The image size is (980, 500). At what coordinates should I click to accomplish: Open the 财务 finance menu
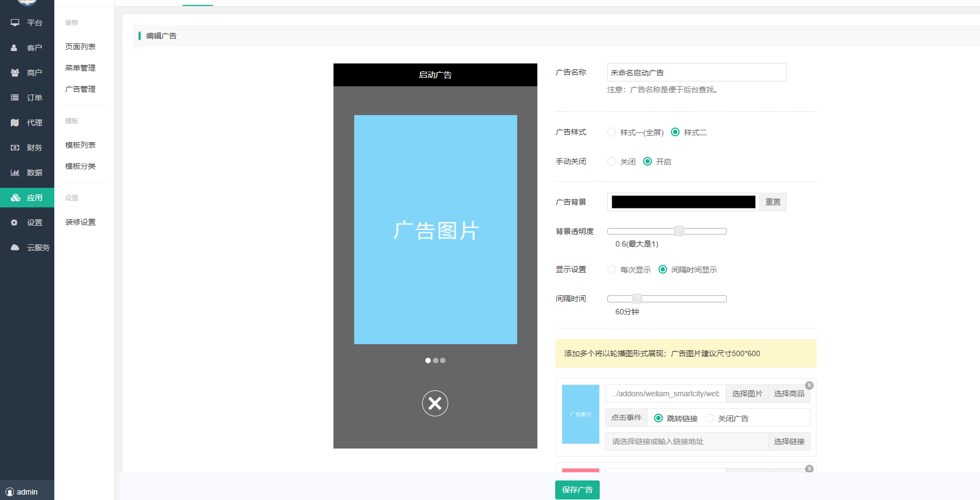[27, 148]
